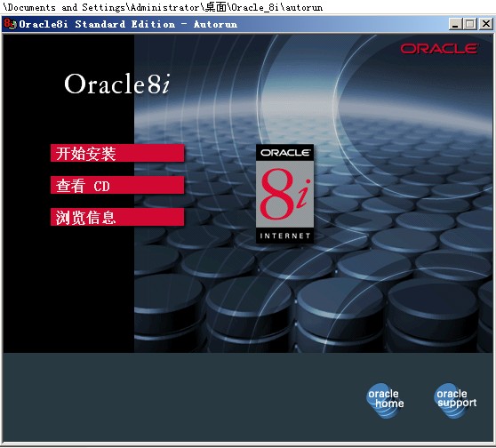The height and width of the screenshot is (448, 496).
Task: Start installation with the 开始安装 button
Action: tap(117, 154)
